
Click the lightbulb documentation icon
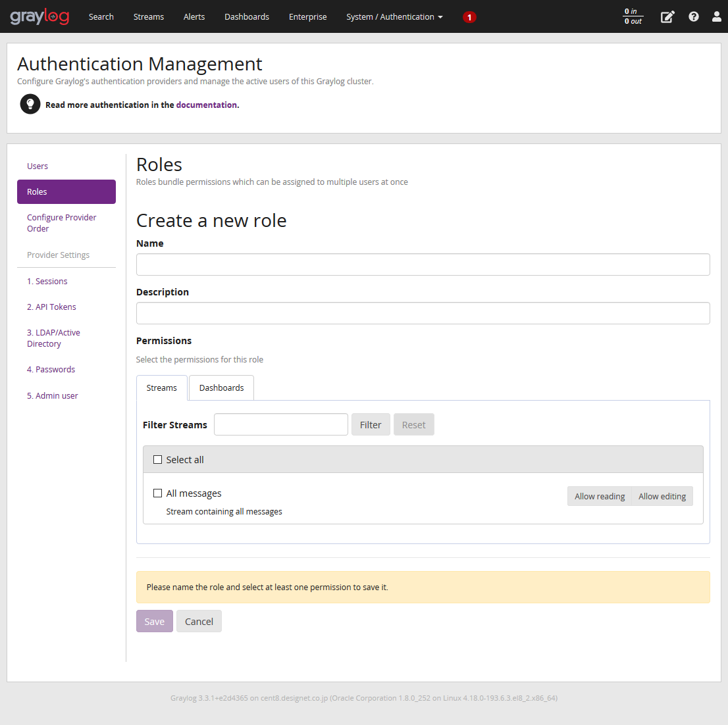(x=30, y=104)
